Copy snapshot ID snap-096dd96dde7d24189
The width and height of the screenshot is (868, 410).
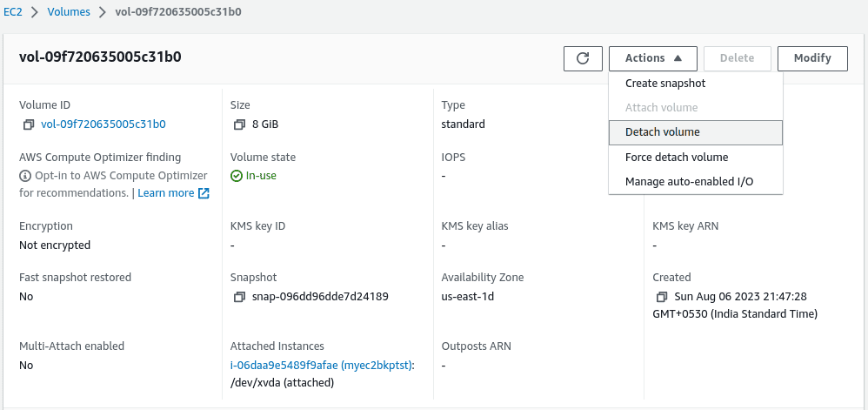click(x=239, y=297)
